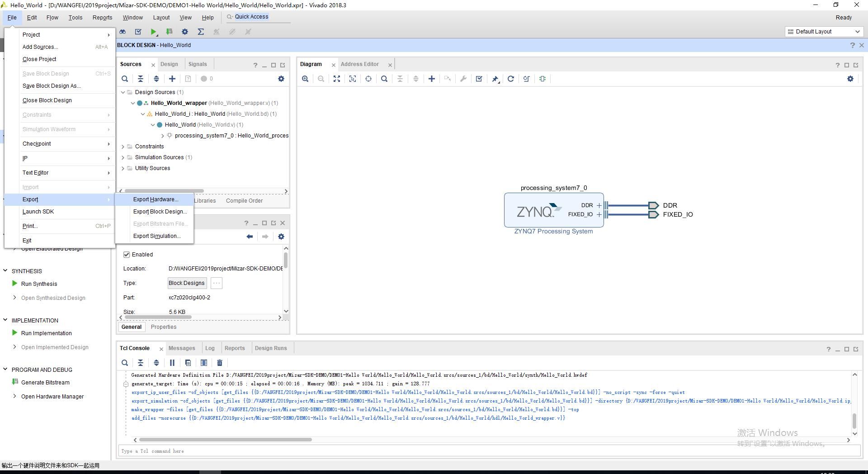Click back arrow in properties panel
This screenshot has width=868, height=474.
coord(250,237)
